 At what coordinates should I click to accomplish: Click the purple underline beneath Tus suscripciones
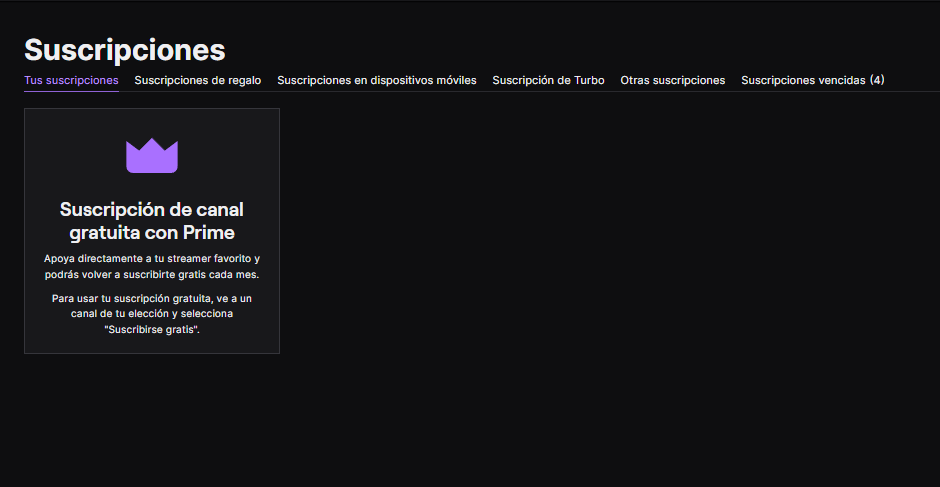pyautogui.click(x=71, y=91)
